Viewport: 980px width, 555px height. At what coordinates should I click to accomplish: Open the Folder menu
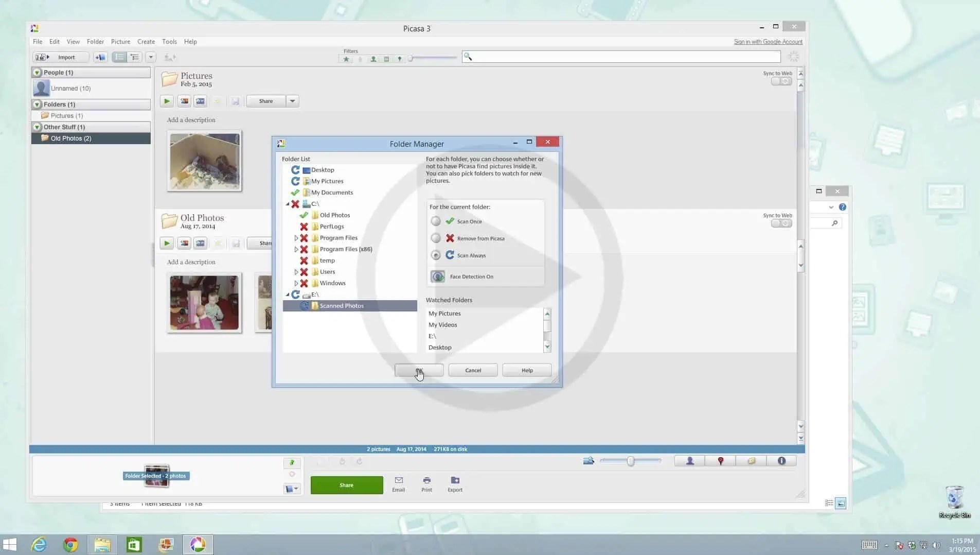pos(95,42)
